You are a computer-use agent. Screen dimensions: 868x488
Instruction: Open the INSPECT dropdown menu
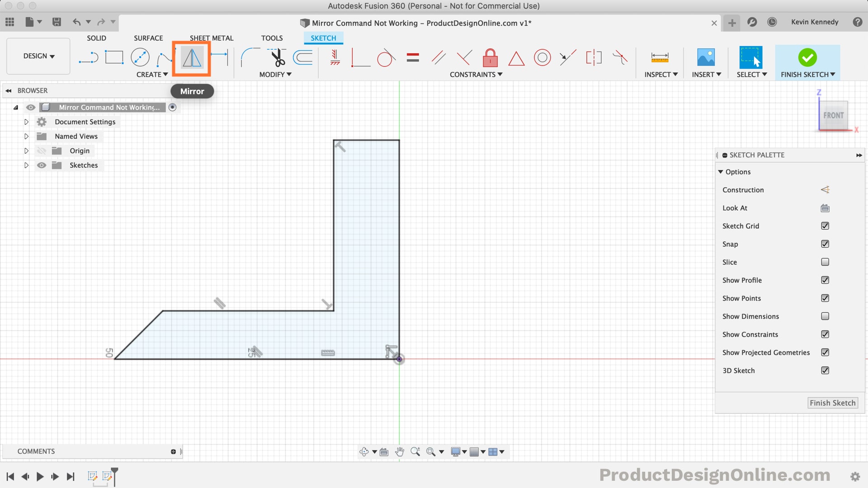tap(661, 75)
